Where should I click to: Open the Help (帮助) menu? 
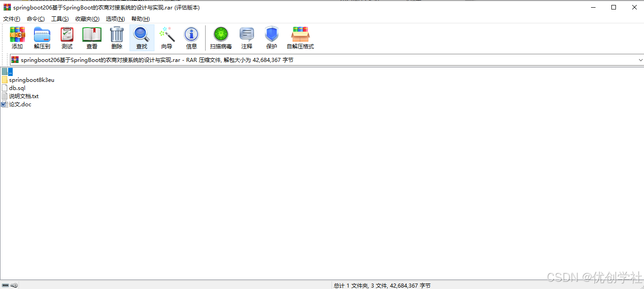140,19
